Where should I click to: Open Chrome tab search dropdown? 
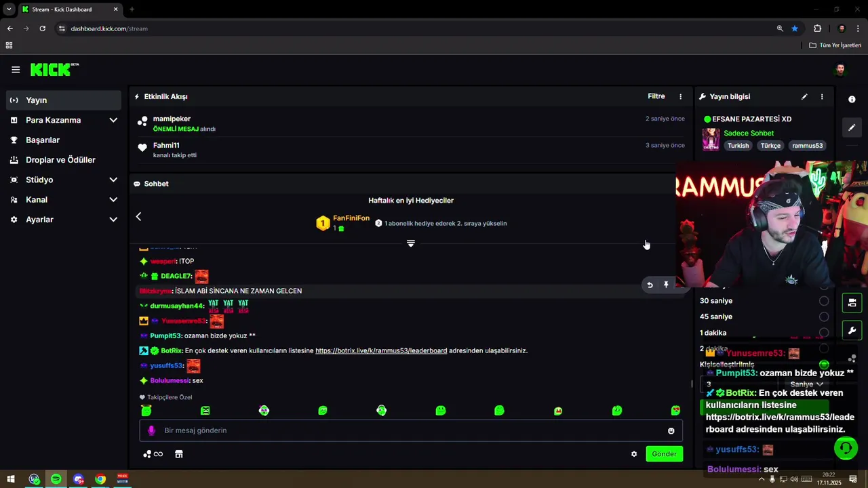click(x=9, y=9)
